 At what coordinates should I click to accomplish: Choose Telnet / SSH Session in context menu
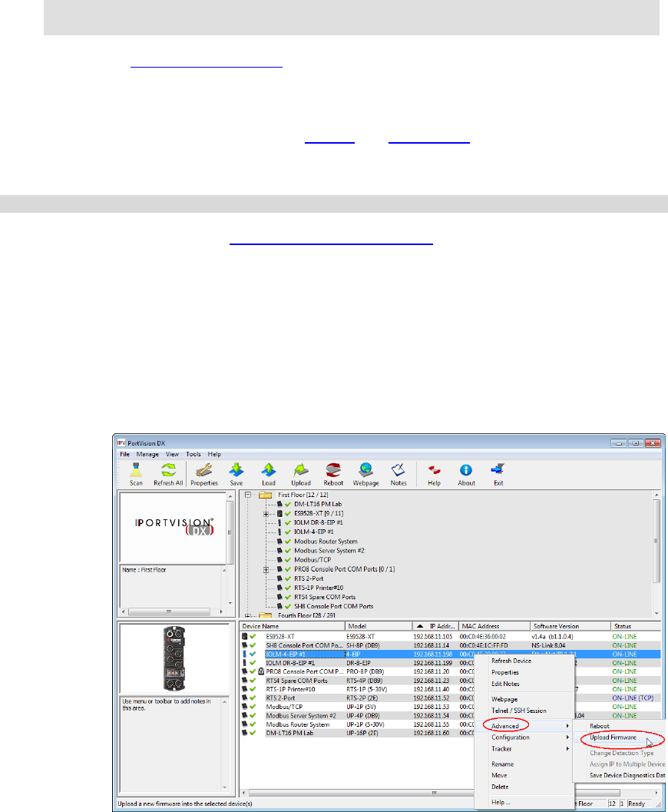[524, 711]
